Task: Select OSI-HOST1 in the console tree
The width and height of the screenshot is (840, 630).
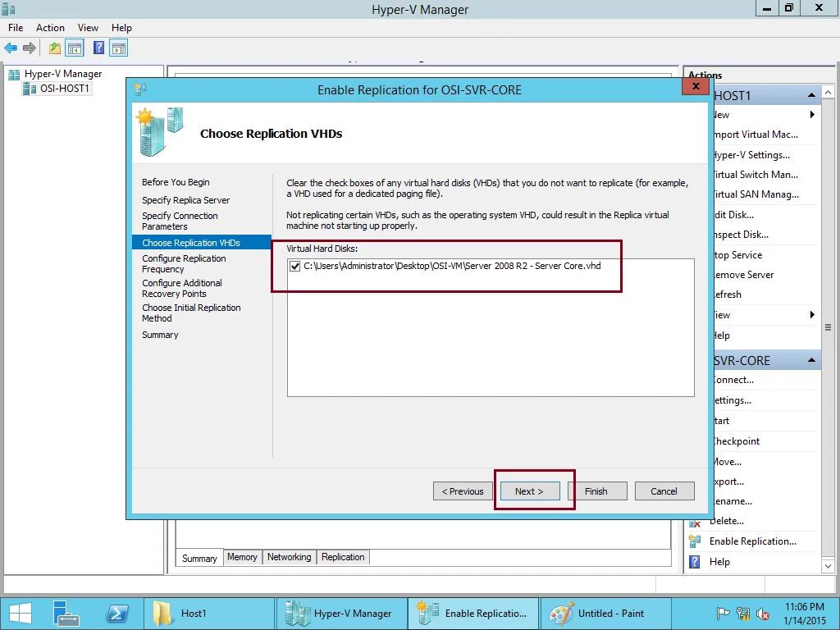Action: coord(65,89)
